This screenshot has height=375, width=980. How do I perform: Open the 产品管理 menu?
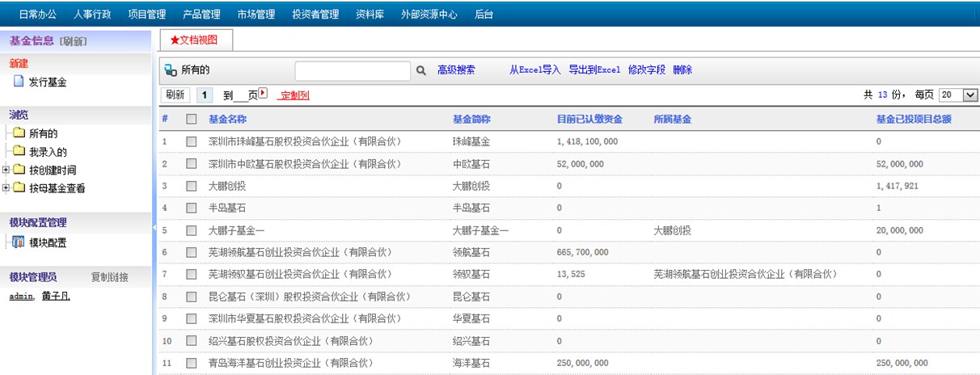(201, 15)
